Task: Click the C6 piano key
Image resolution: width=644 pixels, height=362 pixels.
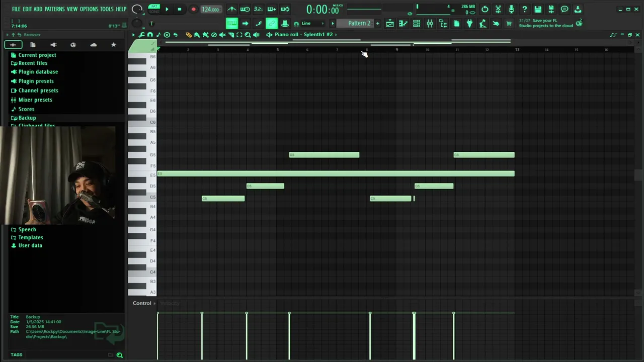Action: (x=142, y=122)
